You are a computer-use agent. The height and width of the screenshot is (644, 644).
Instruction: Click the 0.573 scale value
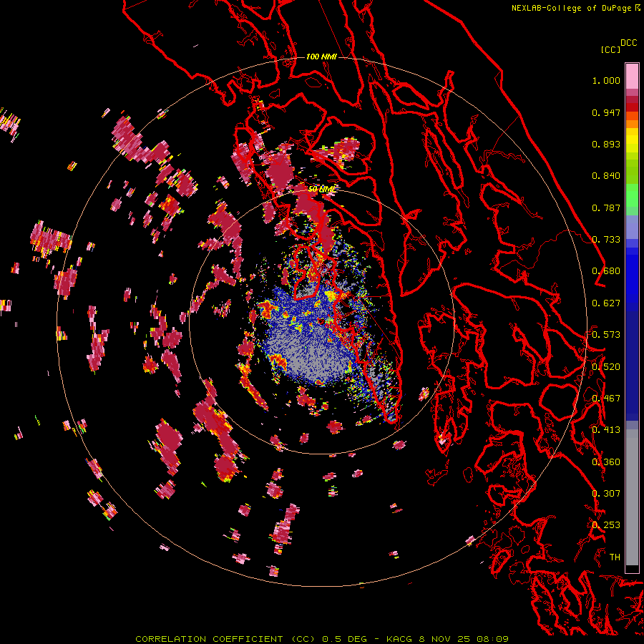606,335
